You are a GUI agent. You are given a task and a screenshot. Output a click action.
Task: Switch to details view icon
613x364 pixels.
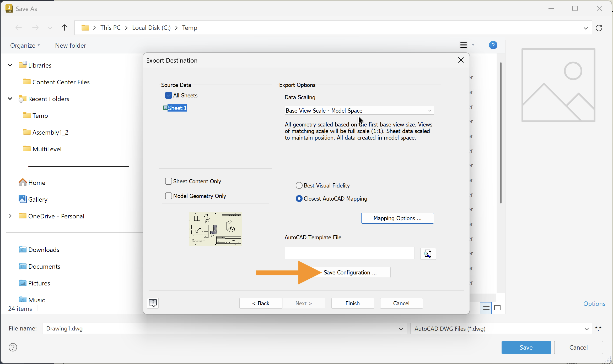[486, 308]
